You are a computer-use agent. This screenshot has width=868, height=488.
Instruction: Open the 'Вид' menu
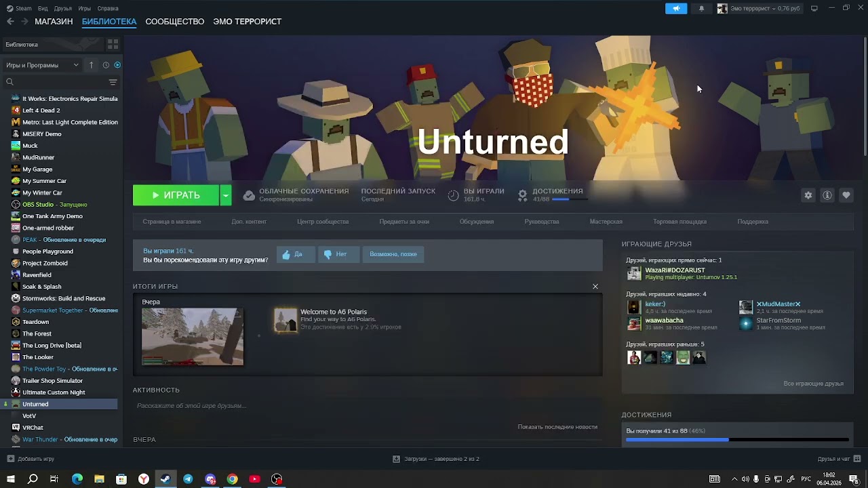click(43, 8)
